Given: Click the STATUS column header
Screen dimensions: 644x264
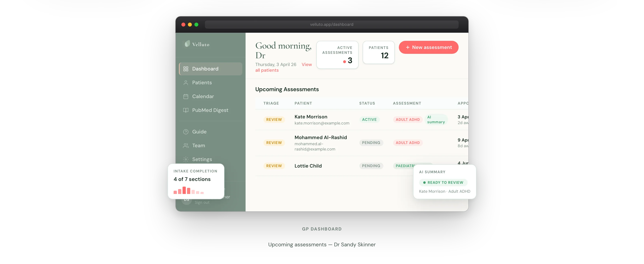Looking at the screenshot, I should point(367,103).
